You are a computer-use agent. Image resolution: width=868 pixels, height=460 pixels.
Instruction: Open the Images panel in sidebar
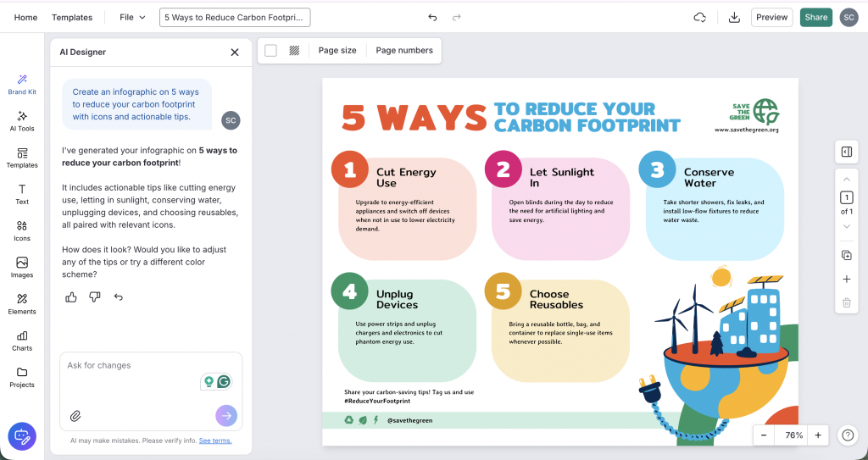coord(22,268)
